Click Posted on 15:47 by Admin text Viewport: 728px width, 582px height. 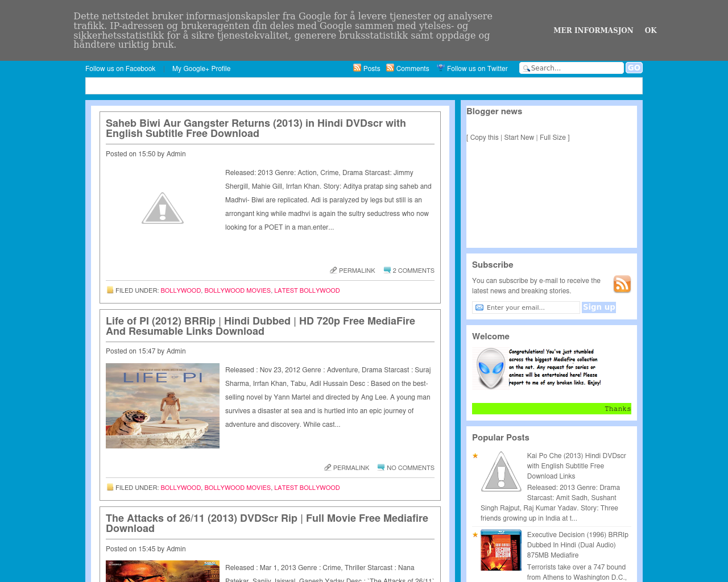(146, 351)
